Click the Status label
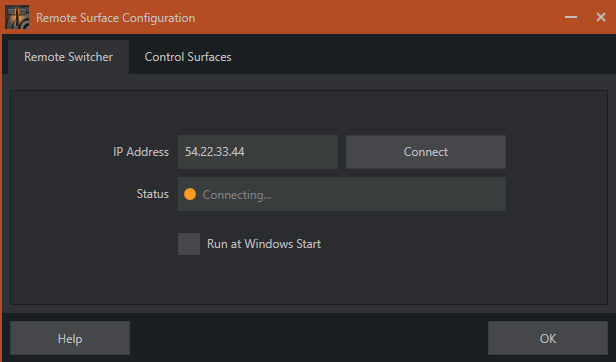616x362 pixels. [x=152, y=194]
